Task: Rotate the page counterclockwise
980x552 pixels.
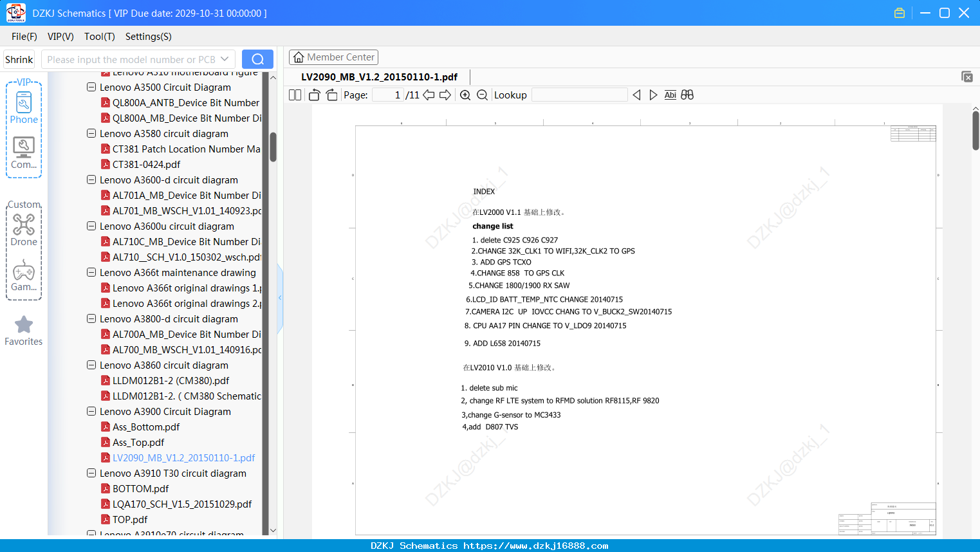Action: [314, 95]
